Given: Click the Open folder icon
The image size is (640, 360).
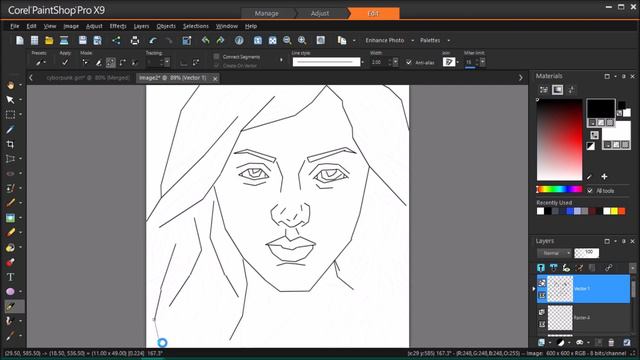Looking at the screenshot, I should [x=49, y=40].
